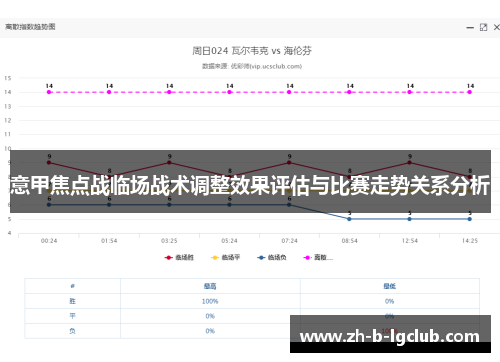
Task: Select the magenta data point at 01:54
Action: 109,92
